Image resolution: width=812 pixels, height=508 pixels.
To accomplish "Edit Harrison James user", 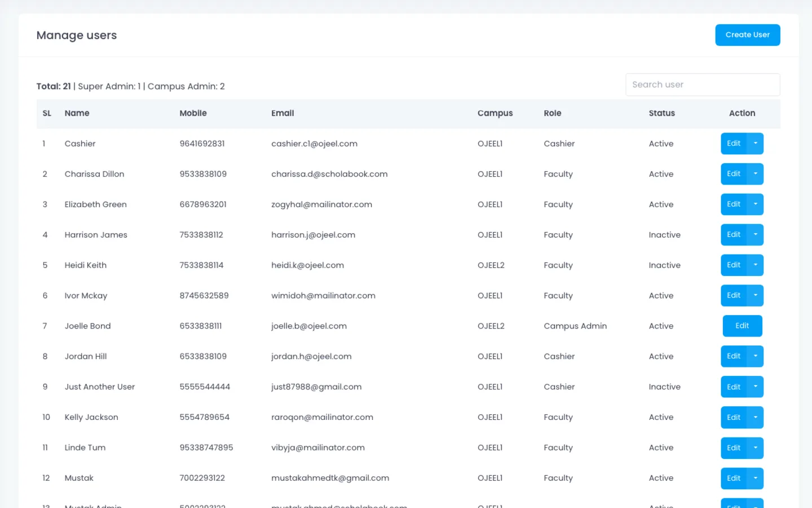I will [x=734, y=235].
